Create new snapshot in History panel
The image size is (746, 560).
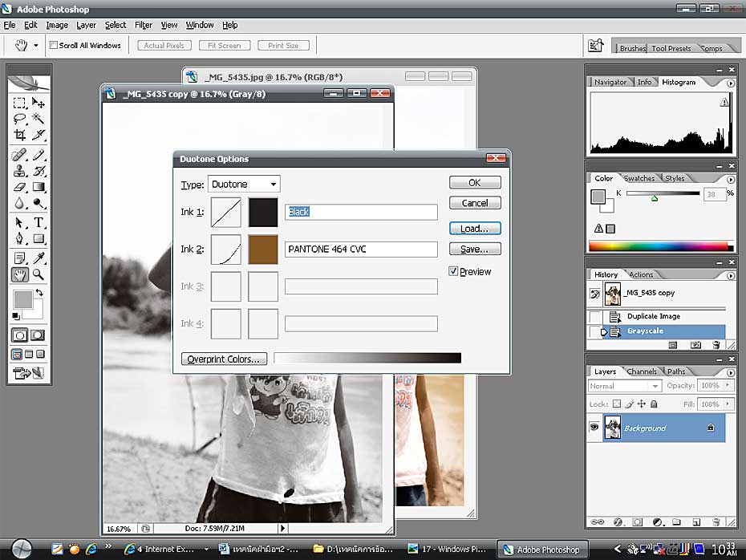(x=695, y=345)
